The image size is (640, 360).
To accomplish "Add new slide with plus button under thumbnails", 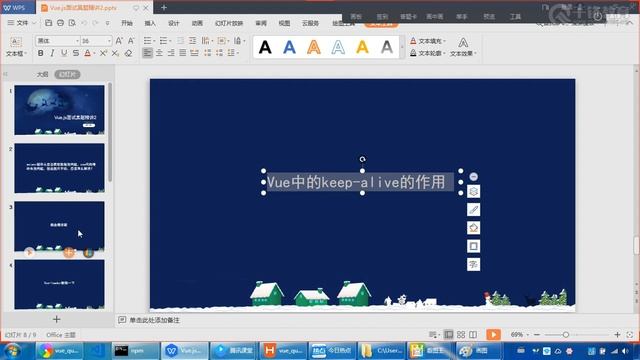I will point(57,319).
